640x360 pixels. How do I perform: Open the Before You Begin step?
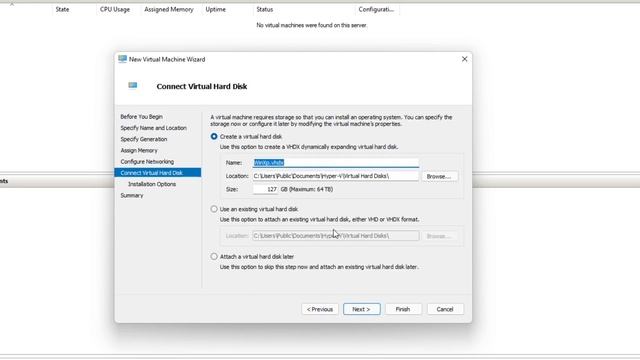(141, 117)
